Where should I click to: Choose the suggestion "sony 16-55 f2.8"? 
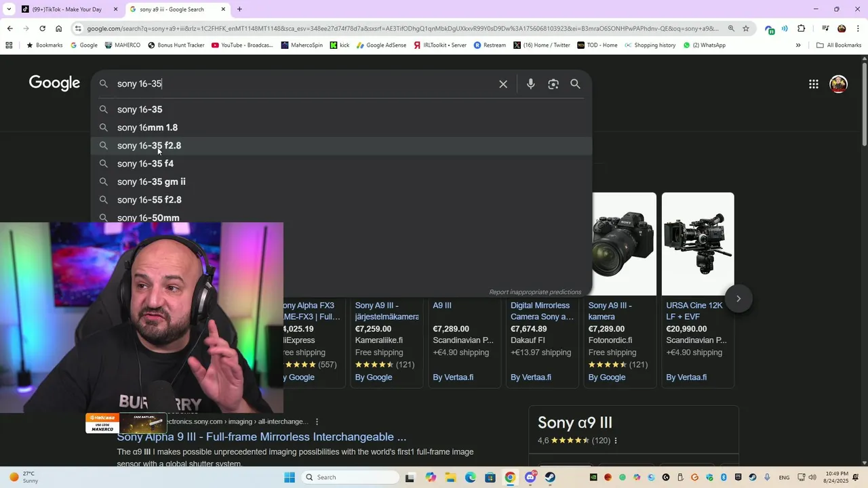pos(342,200)
